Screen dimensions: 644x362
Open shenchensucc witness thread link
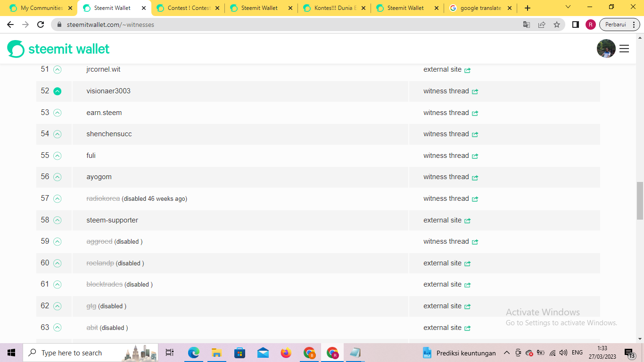pyautogui.click(x=451, y=134)
